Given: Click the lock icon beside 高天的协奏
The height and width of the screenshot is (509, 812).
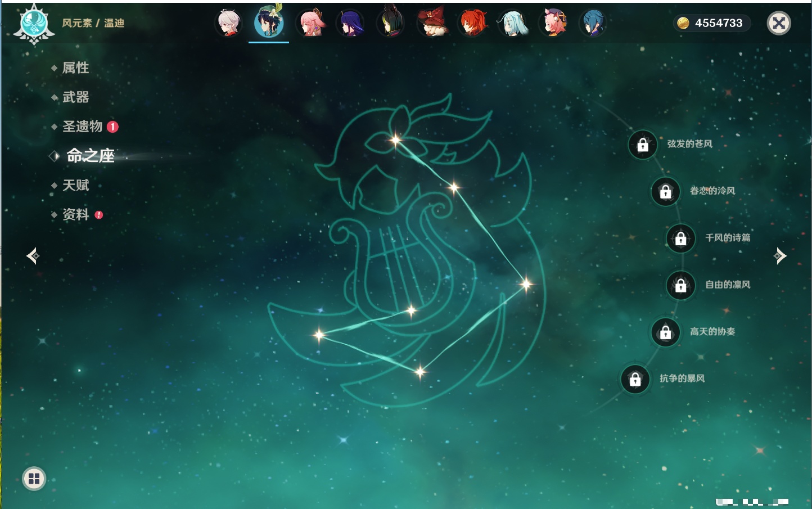Looking at the screenshot, I should (x=666, y=332).
